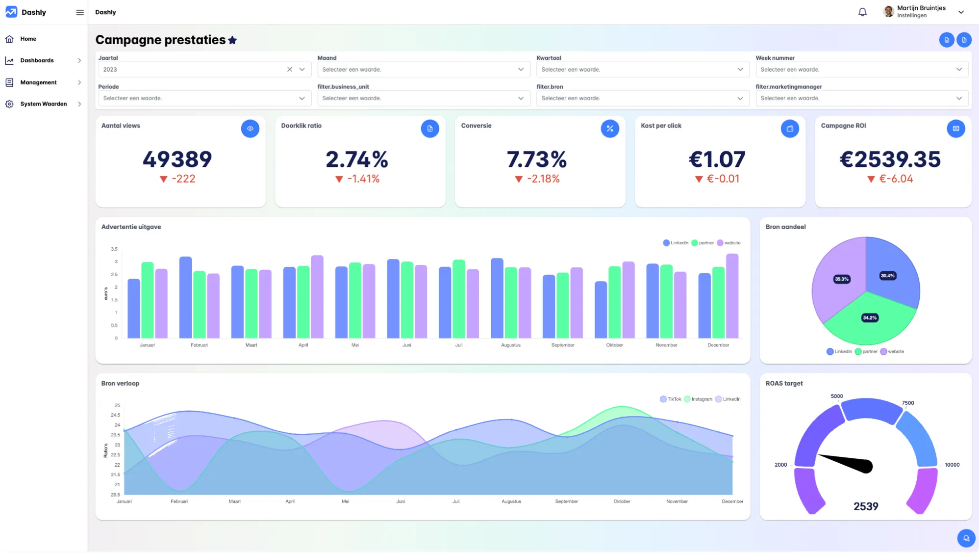The width and height of the screenshot is (980, 553).
Task: Toggle website series in Bron aandeel legend
Action: [892, 352]
